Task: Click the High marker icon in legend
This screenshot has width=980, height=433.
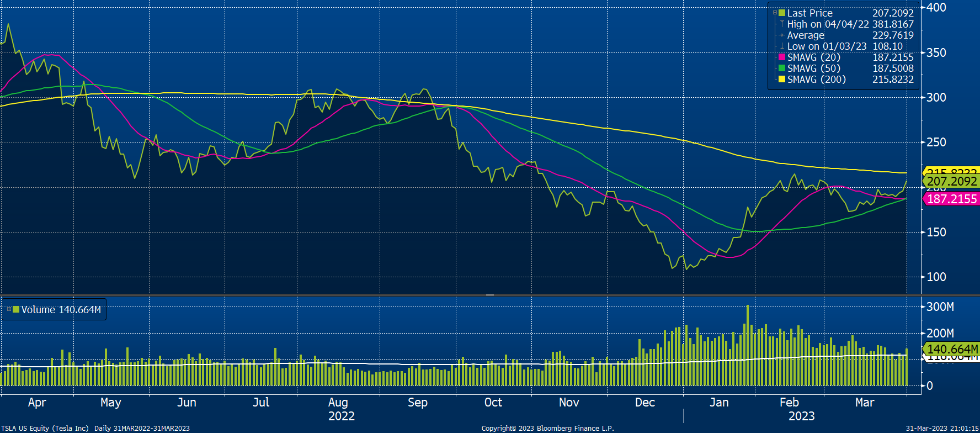Action: click(x=782, y=24)
